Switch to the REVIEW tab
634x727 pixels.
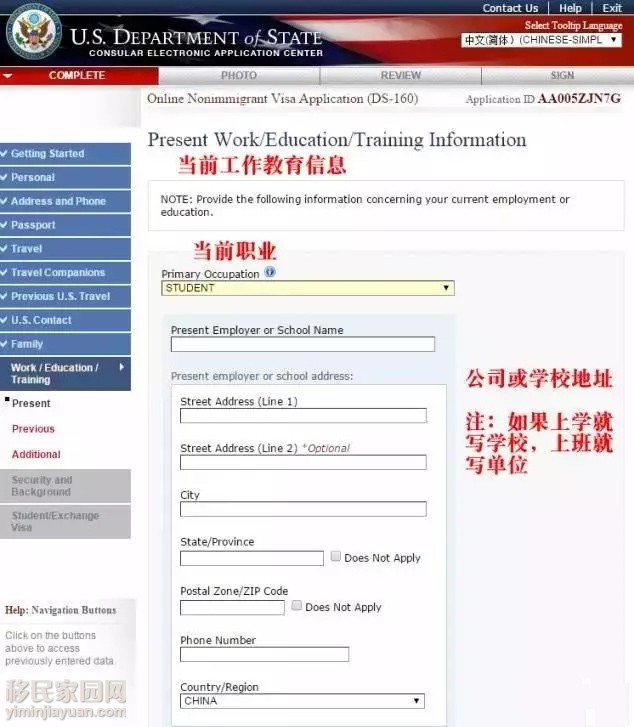pos(401,76)
